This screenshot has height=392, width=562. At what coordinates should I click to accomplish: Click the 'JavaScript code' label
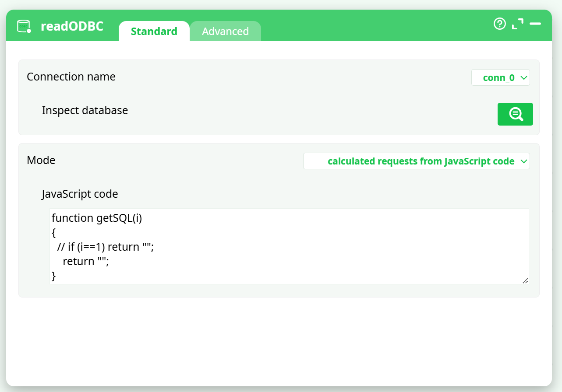80,194
